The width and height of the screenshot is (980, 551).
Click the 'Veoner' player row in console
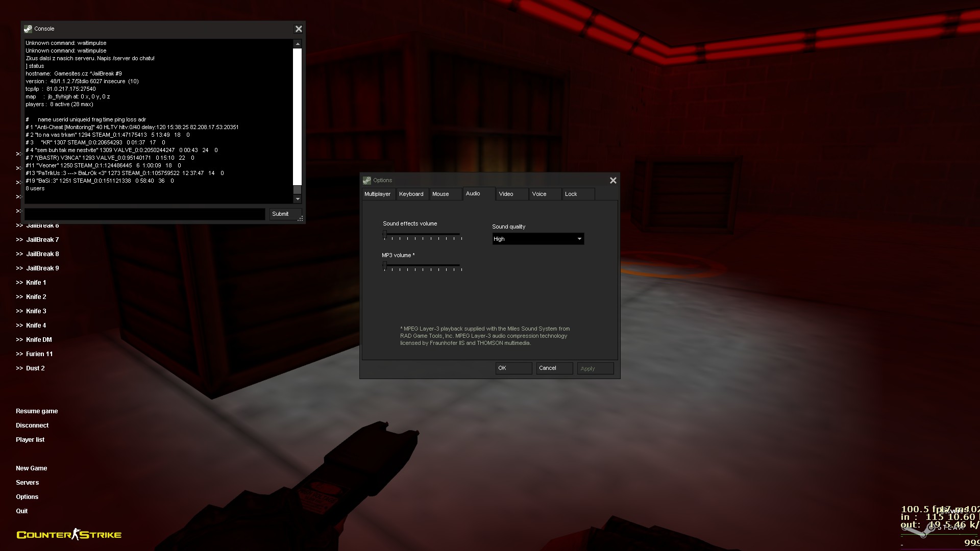point(104,165)
